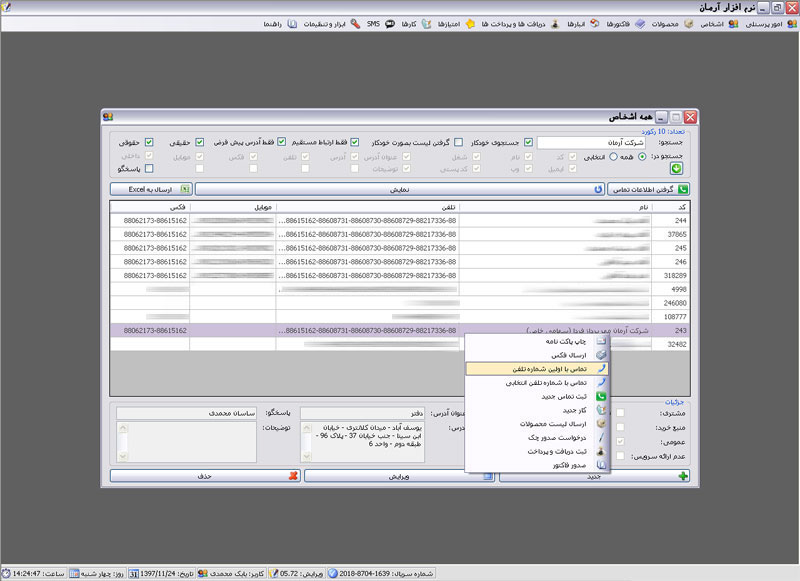The width and height of the screenshot is (800, 581).
Task: Click the ثبت دریافت و پرداخت money bag icon
Action: click(x=602, y=451)
